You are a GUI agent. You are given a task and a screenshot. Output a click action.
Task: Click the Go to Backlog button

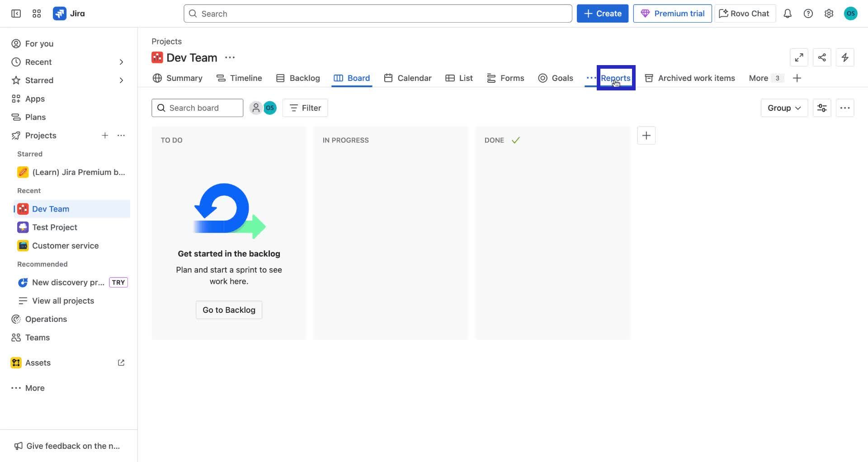coord(229,310)
